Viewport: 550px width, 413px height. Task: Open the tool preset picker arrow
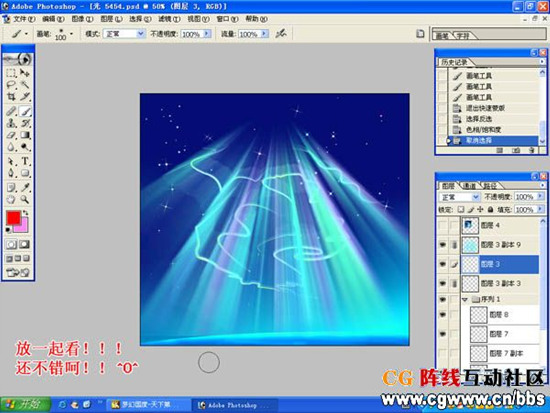[x=26, y=34]
